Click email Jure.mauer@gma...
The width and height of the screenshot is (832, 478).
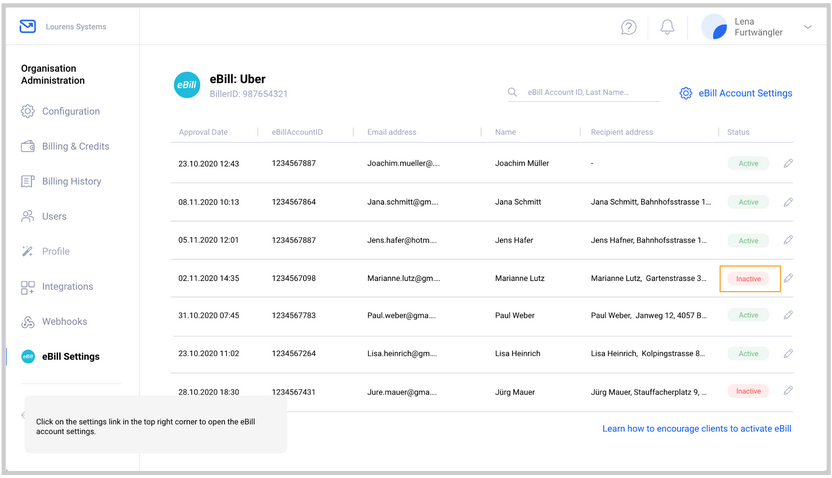point(402,392)
